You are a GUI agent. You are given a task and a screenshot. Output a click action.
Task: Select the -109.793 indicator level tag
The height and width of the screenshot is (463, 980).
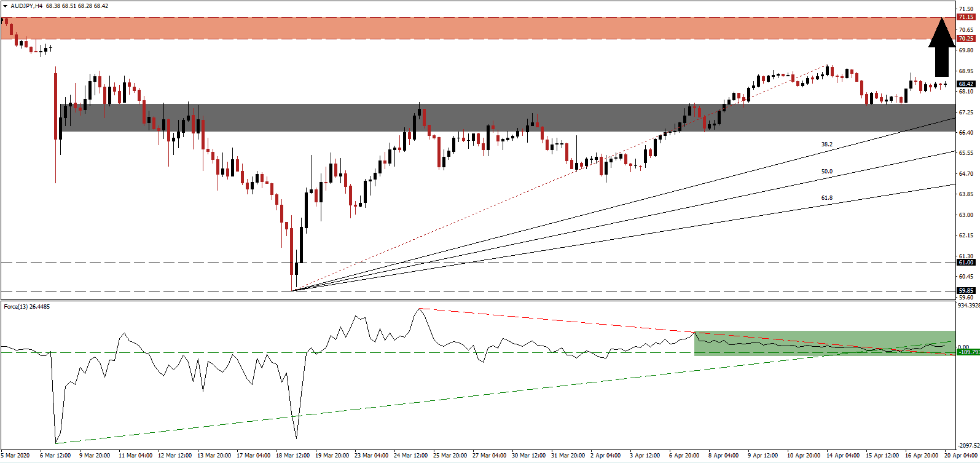[967, 352]
